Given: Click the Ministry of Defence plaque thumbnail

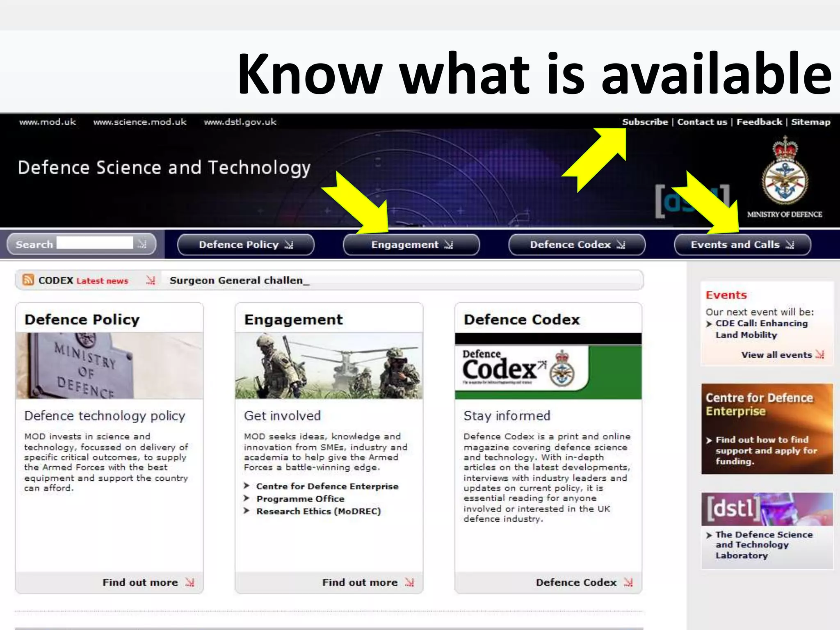Looking at the screenshot, I should pyautogui.click(x=109, y=365).
